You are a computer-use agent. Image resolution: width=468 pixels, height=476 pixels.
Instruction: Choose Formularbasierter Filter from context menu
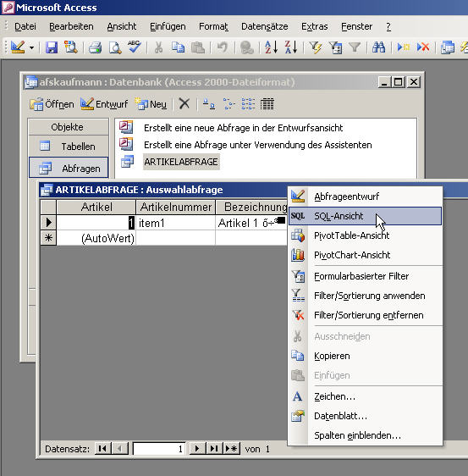coord(366,276)
